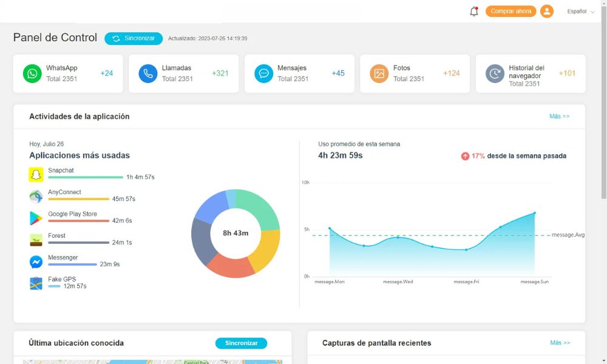Click the WhatsApp icon card

pyautogui.click(x=32, y=73)
